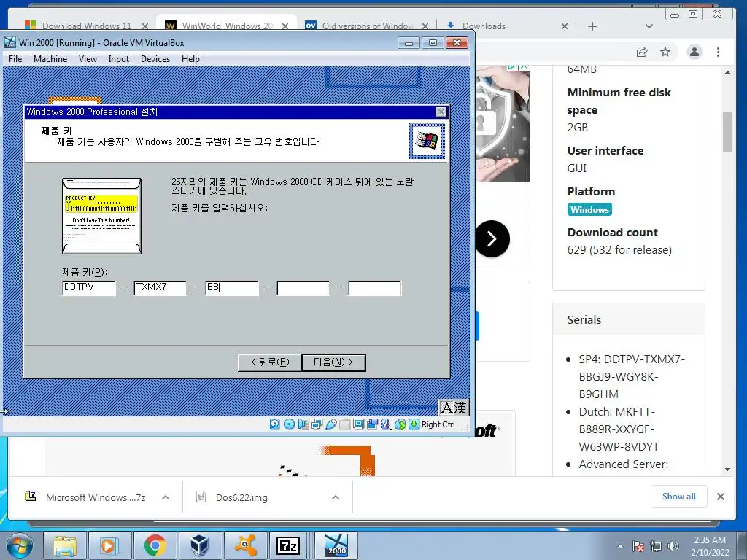Bookmark this page with the star icon
Screen dimensions: 747x560
[665, 52]
